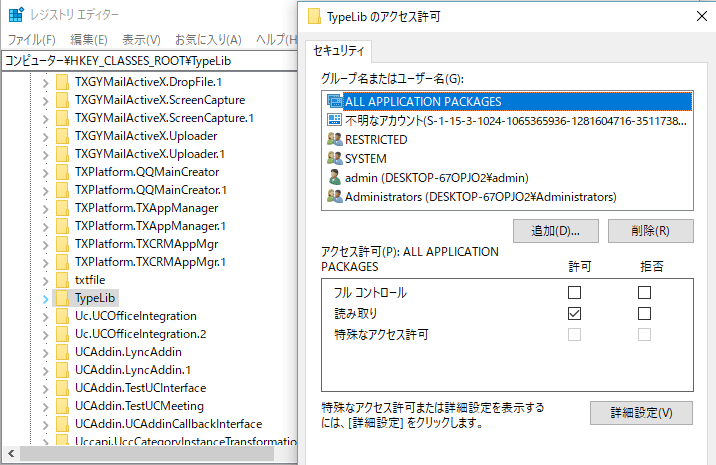The width and height of the screenshot is (716, 465).
Task: Click the folder icon of TXGYMailActiveX.DropFile.1
Action: click(63, 82)
